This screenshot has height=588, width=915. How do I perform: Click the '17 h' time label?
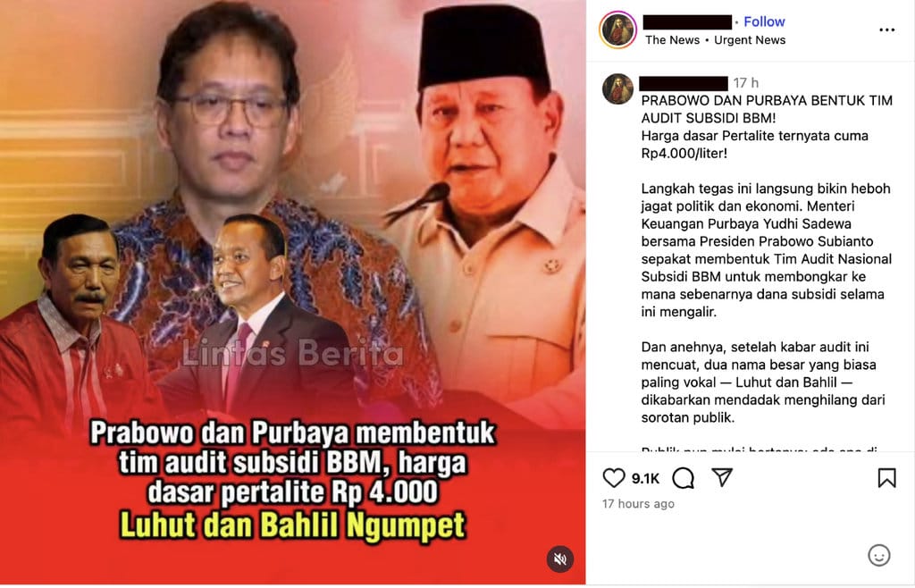coord(746,83)
